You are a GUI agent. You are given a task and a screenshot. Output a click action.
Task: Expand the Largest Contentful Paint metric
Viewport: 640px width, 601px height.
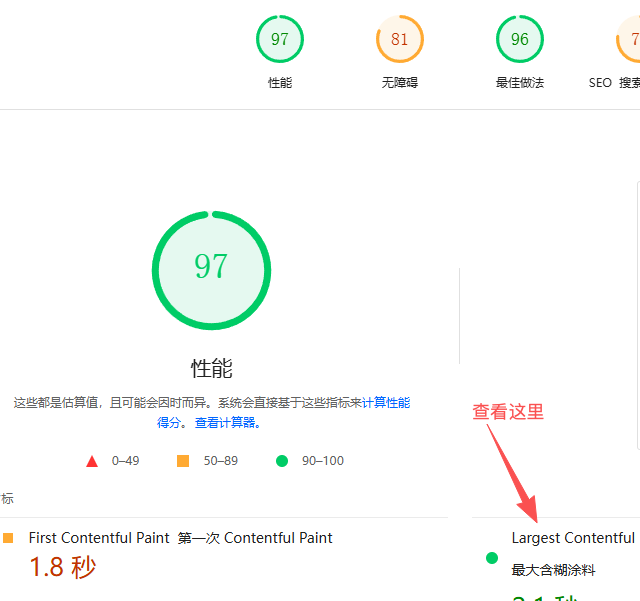573,538
